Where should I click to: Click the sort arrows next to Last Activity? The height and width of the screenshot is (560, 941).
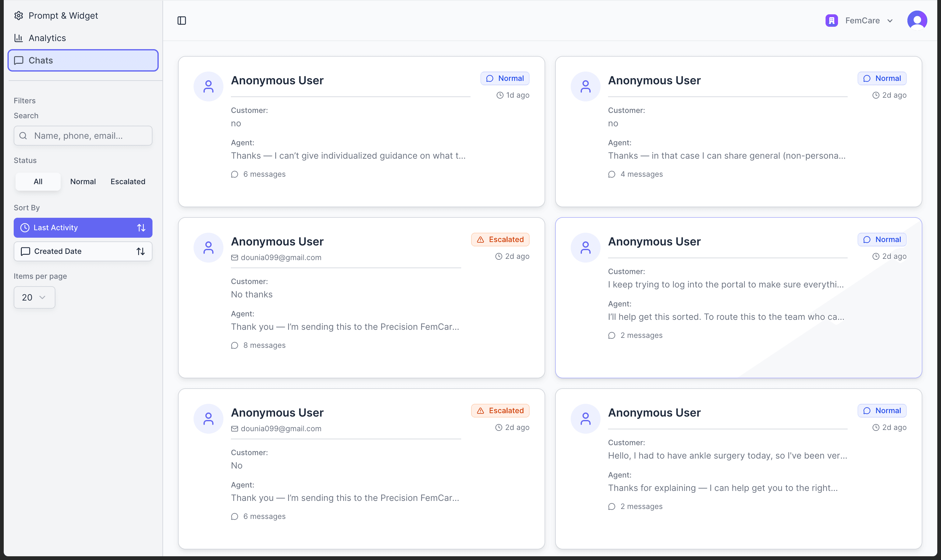click(x=141, y=227)
